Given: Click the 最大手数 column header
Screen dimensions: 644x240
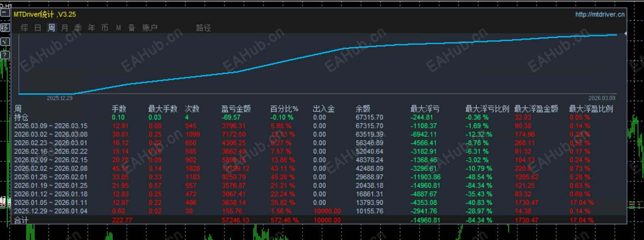Looking at the screenshot, I should point(163,108).
